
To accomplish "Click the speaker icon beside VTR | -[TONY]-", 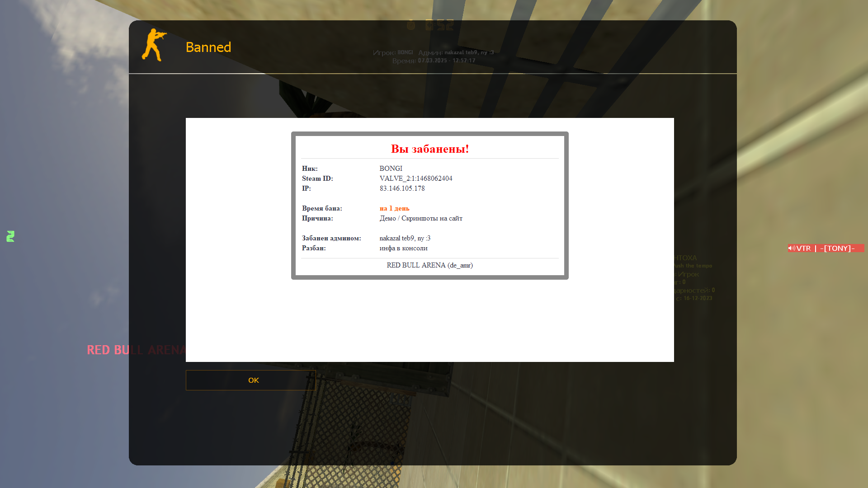I will click(792, 248).
